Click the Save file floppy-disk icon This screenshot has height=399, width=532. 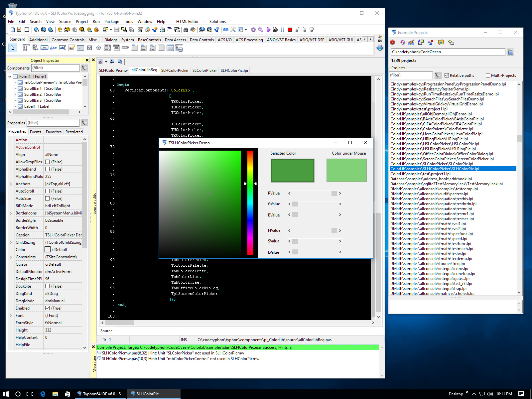(x=117, y=30)
